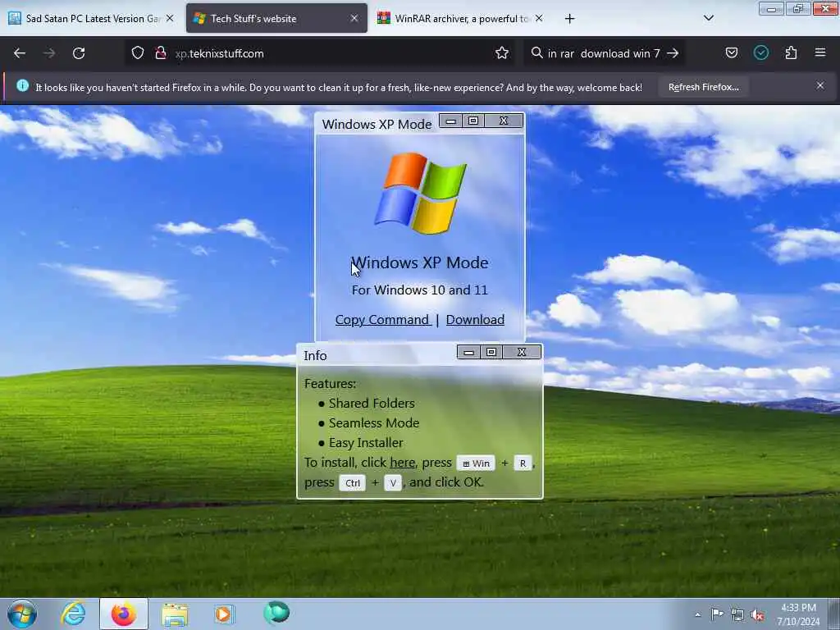Image resolution: width=840 pixels, height=630 pixels.
Task: Close the Info panel
Action: click(x=522, y=352)
